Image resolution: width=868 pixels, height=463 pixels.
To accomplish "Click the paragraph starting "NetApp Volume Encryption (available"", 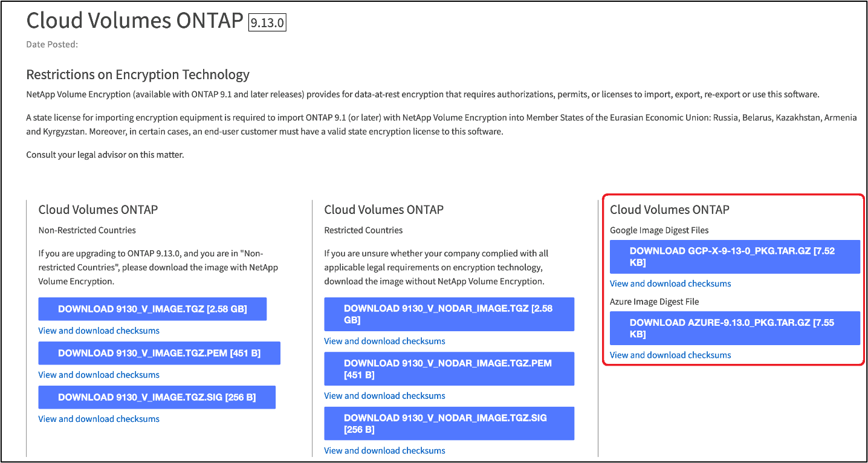I will [x=423, y=95].
